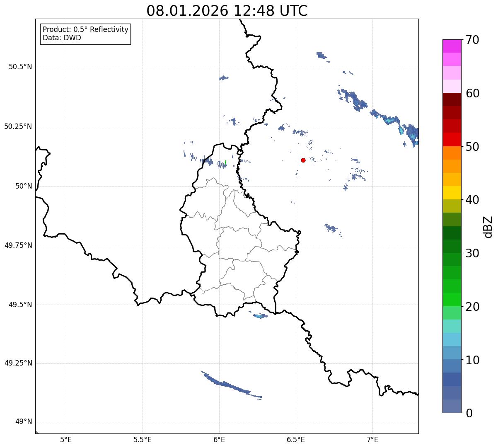Click the 6°E longitude label
The height and width of the screenshot is (448, 498).
pos(219,440)
